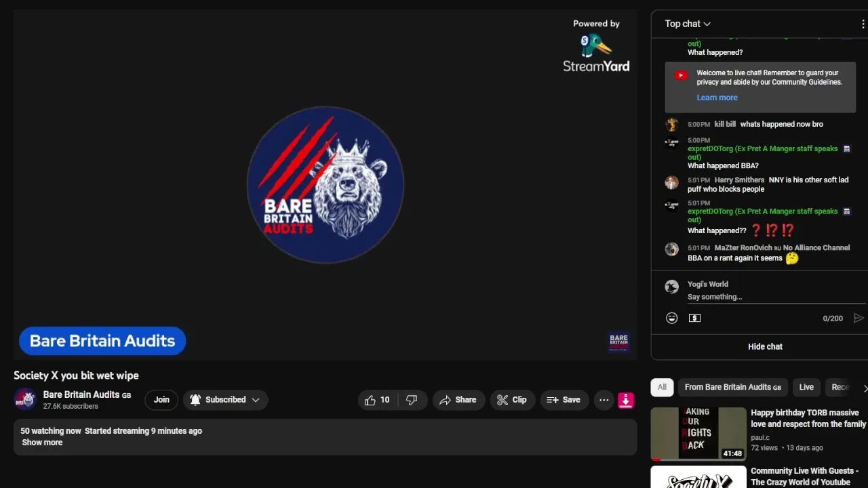This screenshot has height=488, width=868.
Task: Send the chat message arrow
Action: [859, 318]
